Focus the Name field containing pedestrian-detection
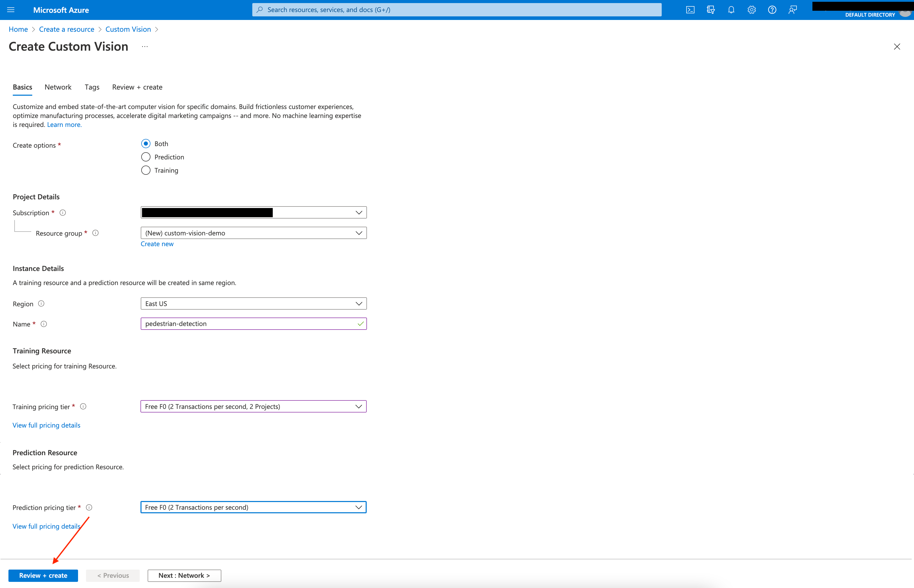Viewport: 914px width, 588px height. [254, 324]
